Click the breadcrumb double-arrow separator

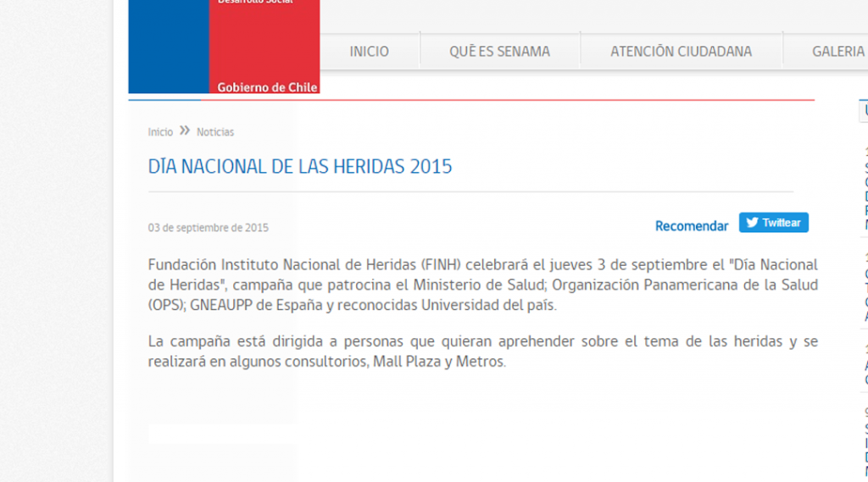(x=185, y=131)
